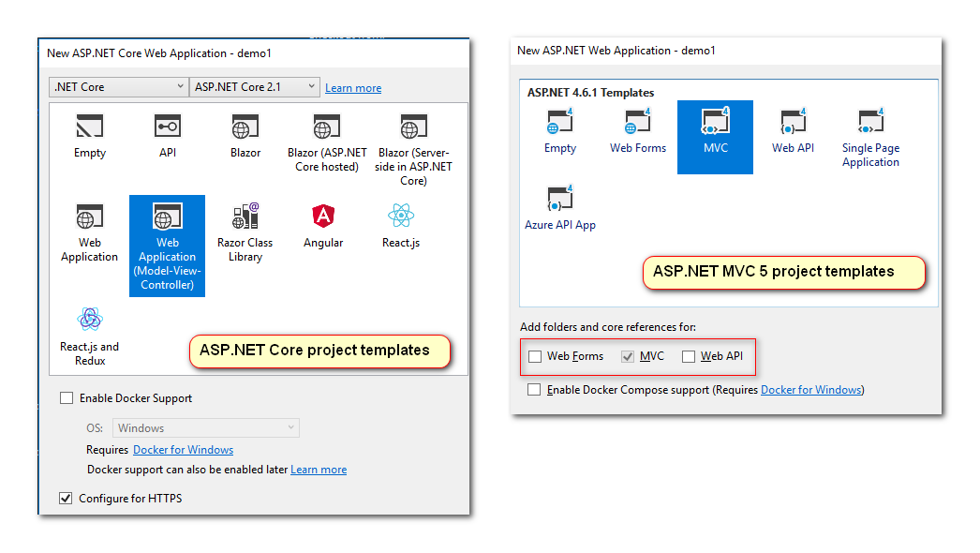This screenshot has width=980, height=553.
Task: Open the Docker for Windows link
Action: point(183,450)
